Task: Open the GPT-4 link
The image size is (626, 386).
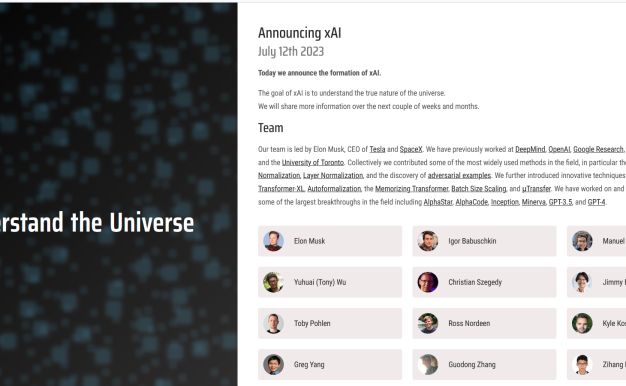Action: click(x=596, y=202)
